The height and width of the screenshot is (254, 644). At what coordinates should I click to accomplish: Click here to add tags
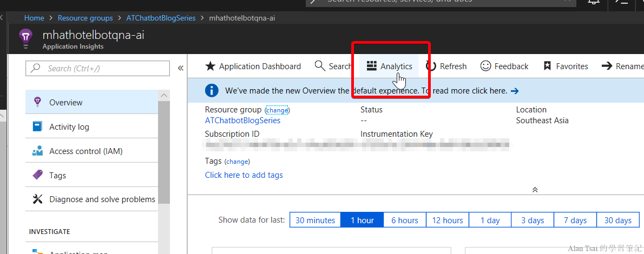pos(244,175)
